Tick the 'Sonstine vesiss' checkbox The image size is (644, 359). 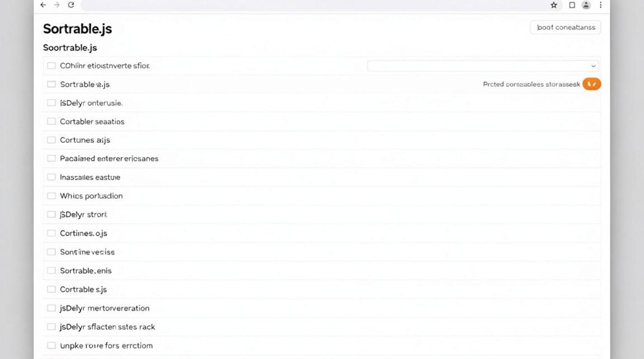51,252
